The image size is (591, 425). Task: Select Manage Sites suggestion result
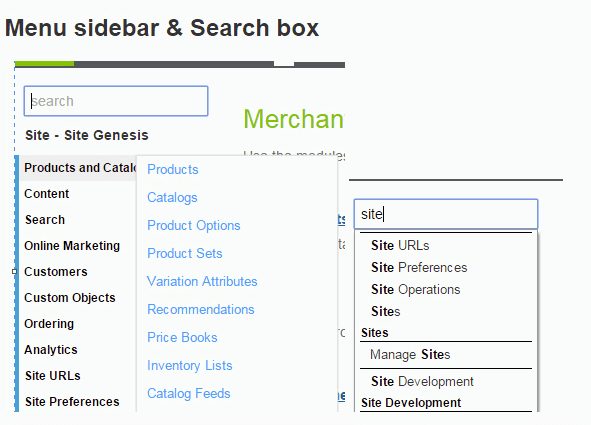(410, 355)
